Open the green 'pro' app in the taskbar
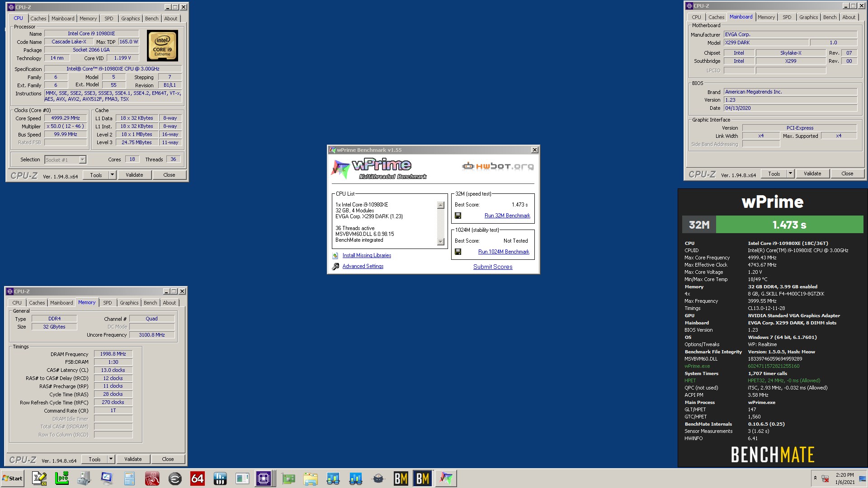Image resolution: width=868 pixels, height=488 pixels. pos(62,478)
